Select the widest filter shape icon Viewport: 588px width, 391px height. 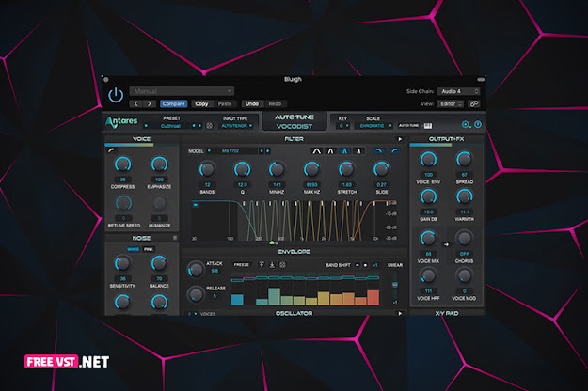(x=317, y=151)
